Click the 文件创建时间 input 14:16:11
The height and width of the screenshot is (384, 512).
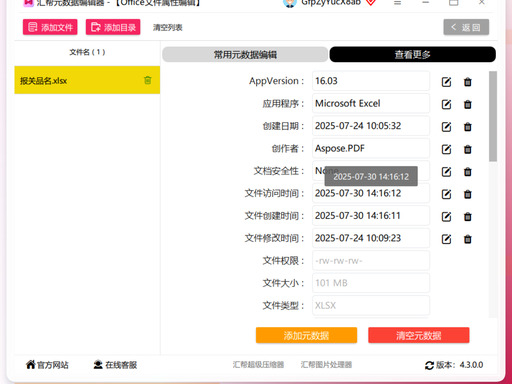coord(371,216)
